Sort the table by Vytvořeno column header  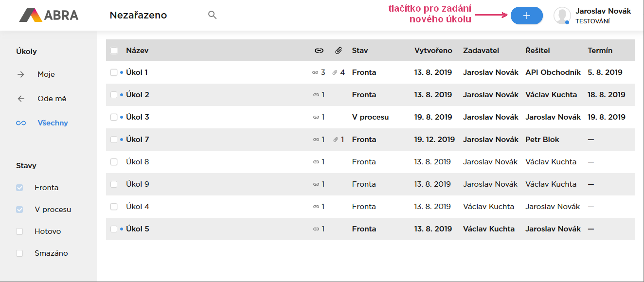433,51
